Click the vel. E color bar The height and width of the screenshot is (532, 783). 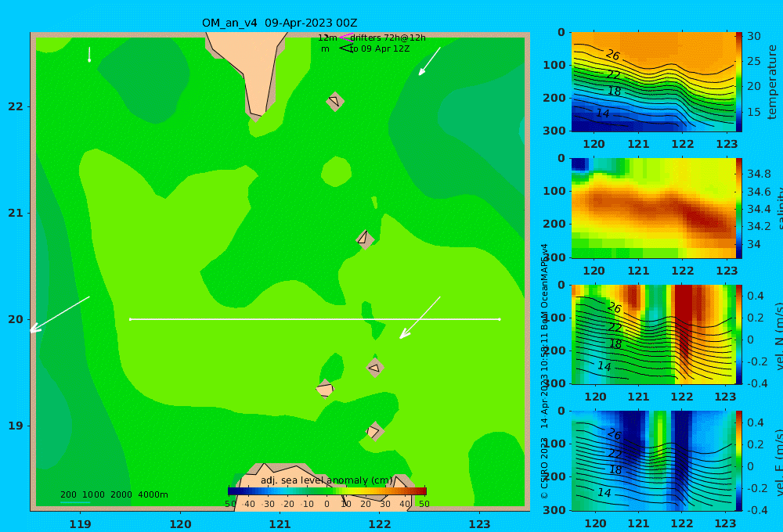click(x=739, y=461)
